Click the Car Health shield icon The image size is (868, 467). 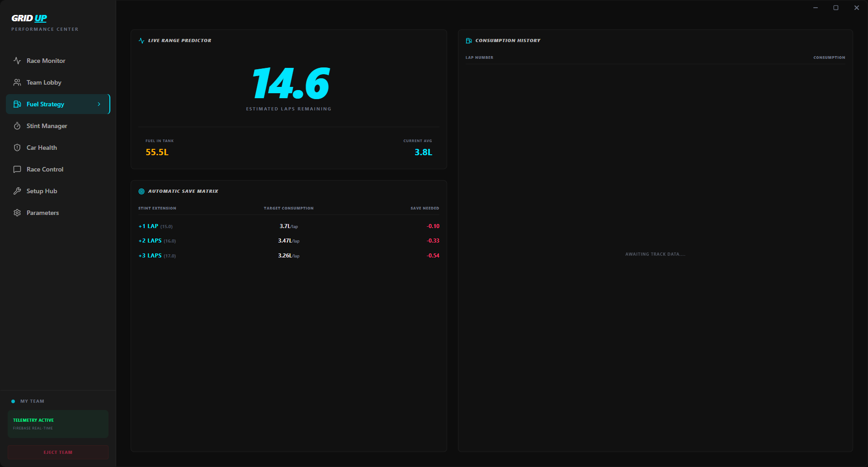pos(17,148)
